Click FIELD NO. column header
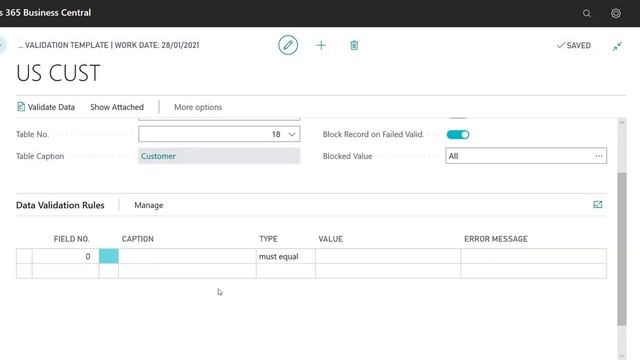The height and width of the screenshot is (360, 640). coord(71,239)
